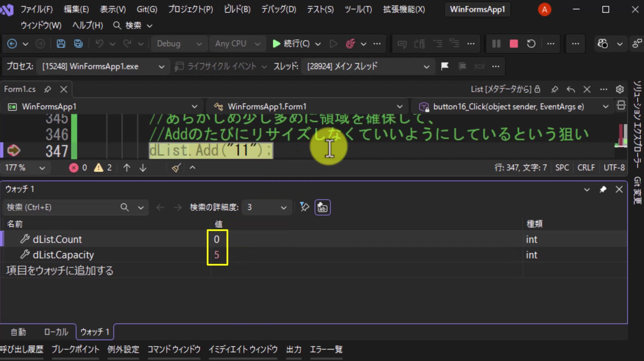Go to previous issue up arrow

pos(126,167)
